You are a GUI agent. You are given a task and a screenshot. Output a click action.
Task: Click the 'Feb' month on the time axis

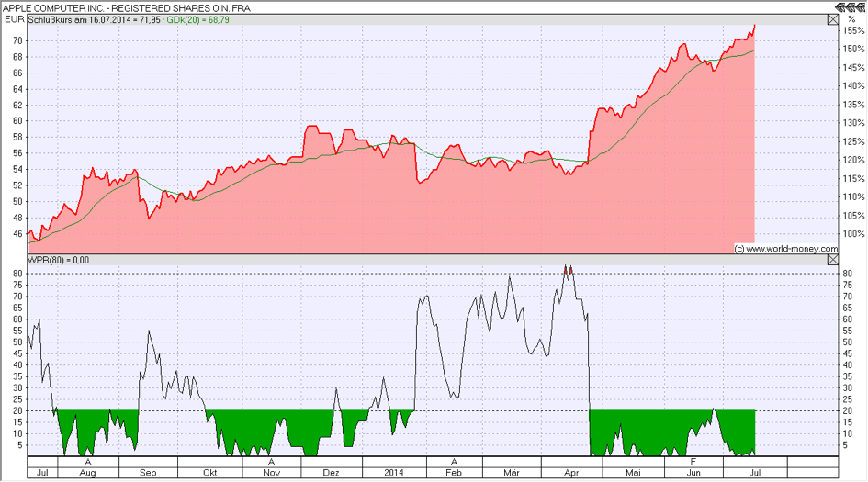click(454, 473)
